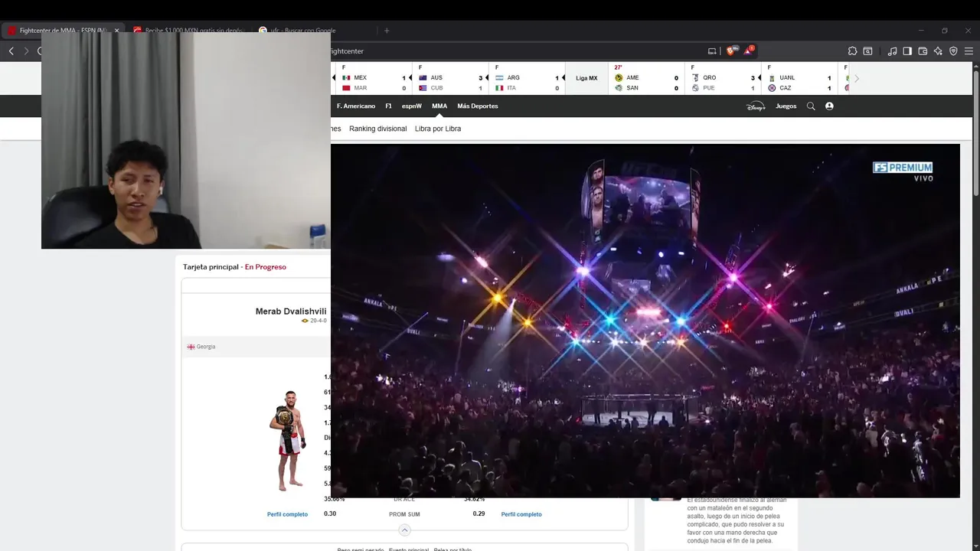Open the espnW menu item
The width and height of the screenshot is (980, 551).
pos(412,106)
